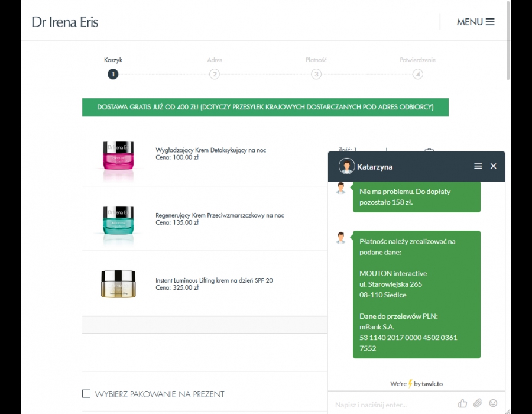The width and height of the screenshot is (532, 414).
Task: Close the Katarzyna chat window
Action: point(494,166)
